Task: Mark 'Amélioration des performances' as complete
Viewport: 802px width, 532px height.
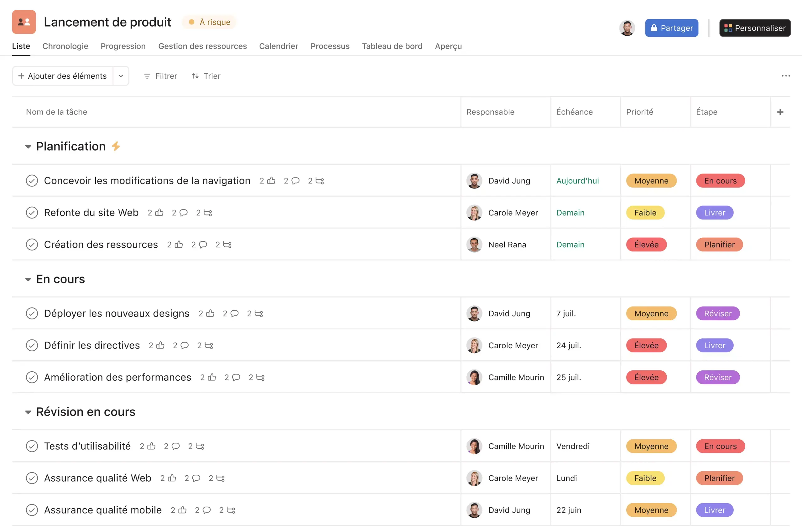Action: tap(32, 377)
